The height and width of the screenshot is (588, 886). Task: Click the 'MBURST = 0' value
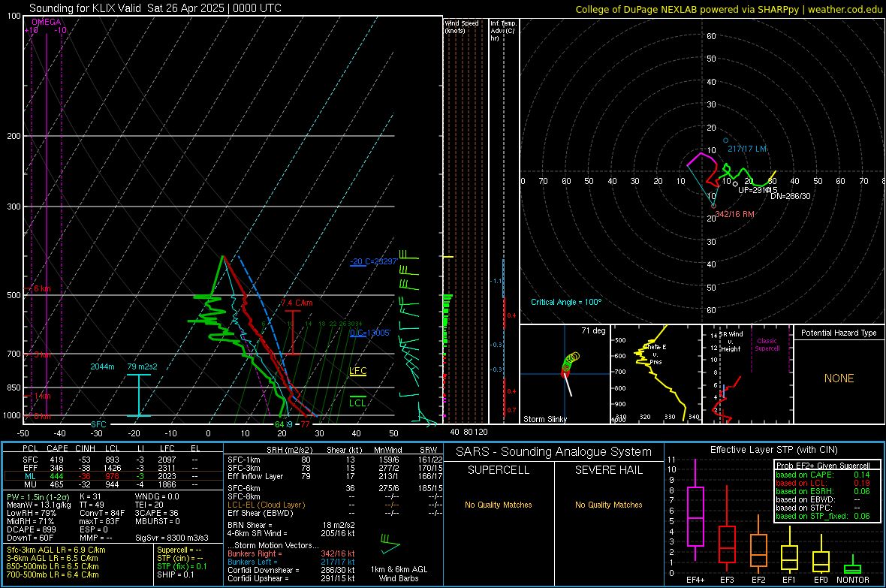(x=157, y=521)
